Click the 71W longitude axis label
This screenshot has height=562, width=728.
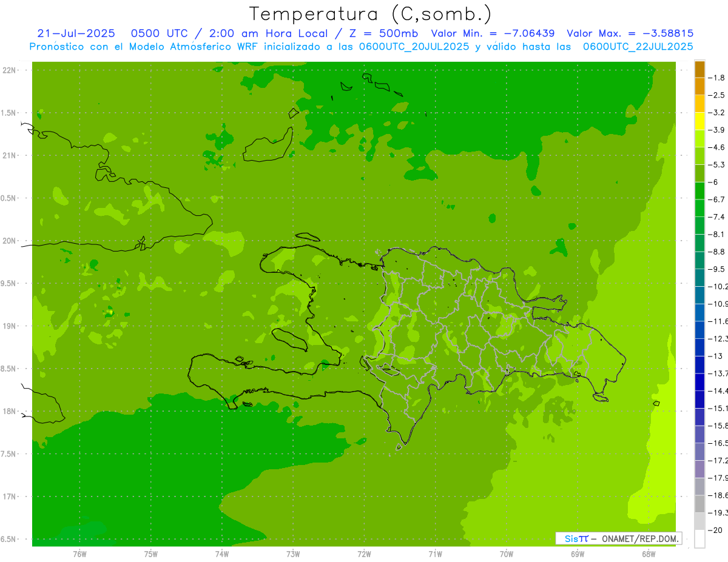435,554
